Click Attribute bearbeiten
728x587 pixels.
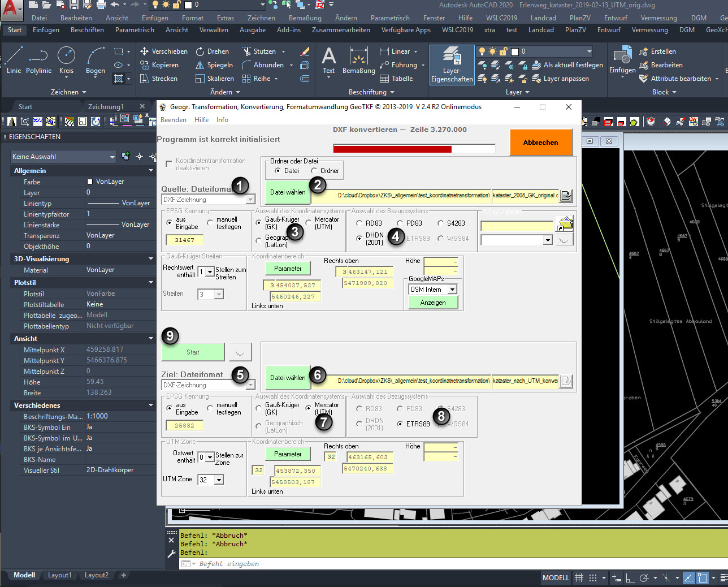click(675, 79)
